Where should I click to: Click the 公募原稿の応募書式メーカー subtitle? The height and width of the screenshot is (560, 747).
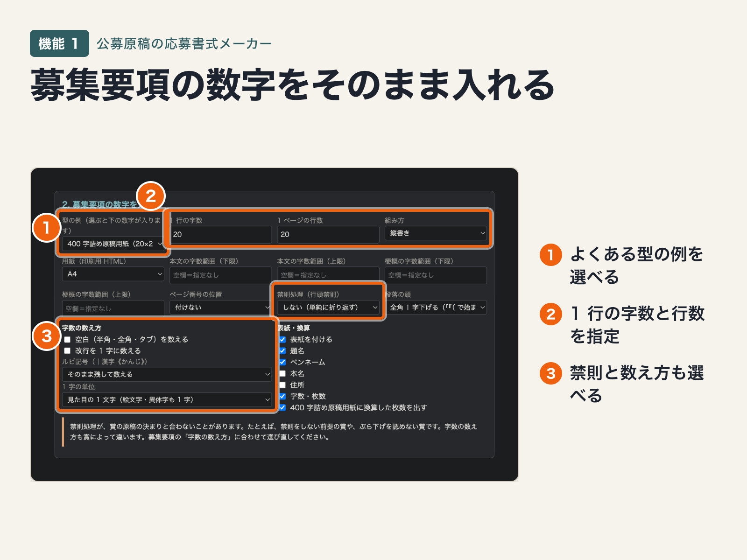[184, 44]
